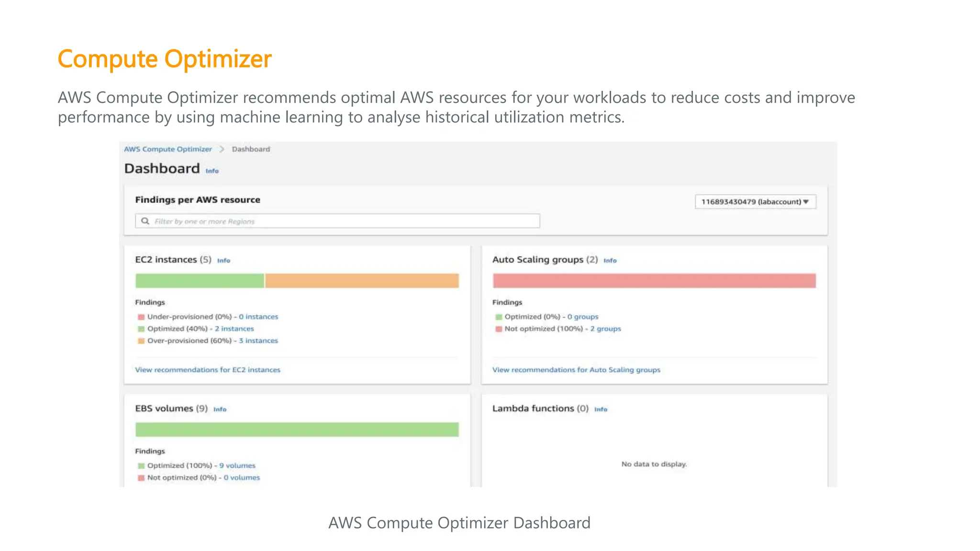Click the green Optimized segment of EC2 bar

(x=200, y=281)
